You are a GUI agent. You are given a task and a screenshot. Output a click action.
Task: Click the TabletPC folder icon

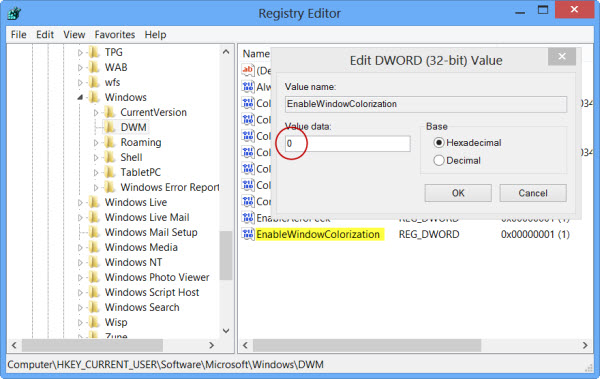[109, 172]
